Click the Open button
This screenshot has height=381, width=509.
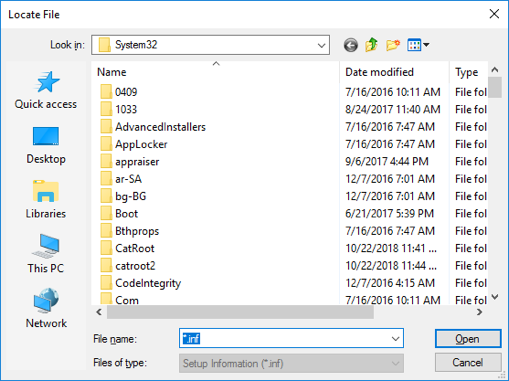468,339
